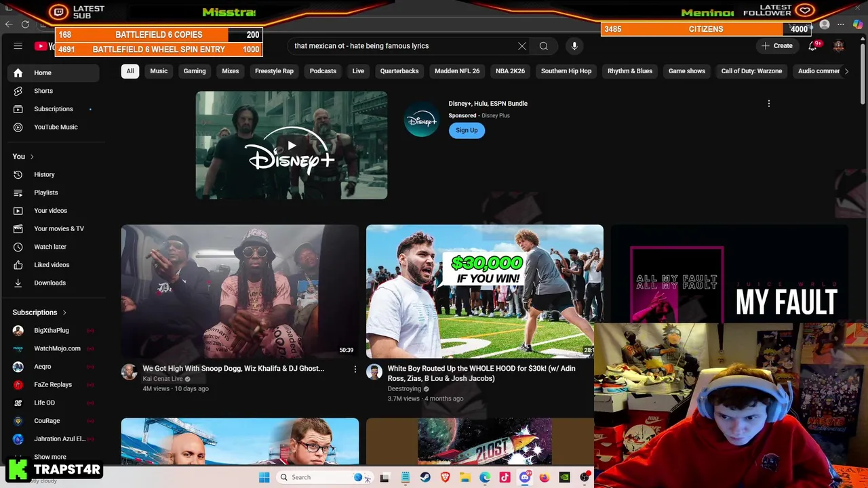The height and width of the screenshot is (488, 868).
Task: Open Steam from the taskbar
Action: pos(425,477)
